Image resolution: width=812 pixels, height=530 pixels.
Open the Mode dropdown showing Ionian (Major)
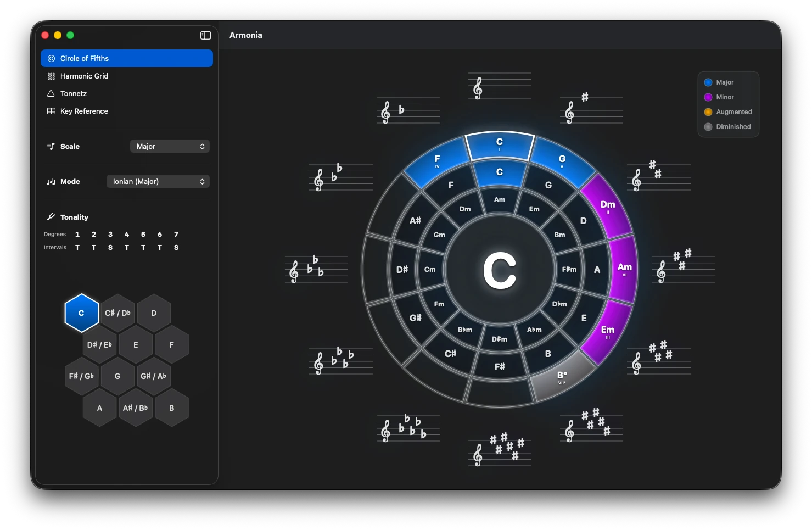(x=158, y=181)
